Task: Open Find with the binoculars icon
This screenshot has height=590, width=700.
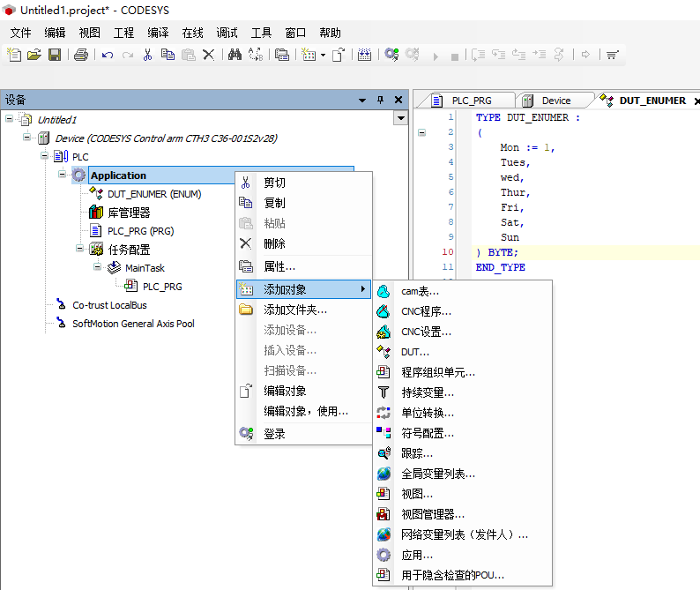Action: [235, 55]
